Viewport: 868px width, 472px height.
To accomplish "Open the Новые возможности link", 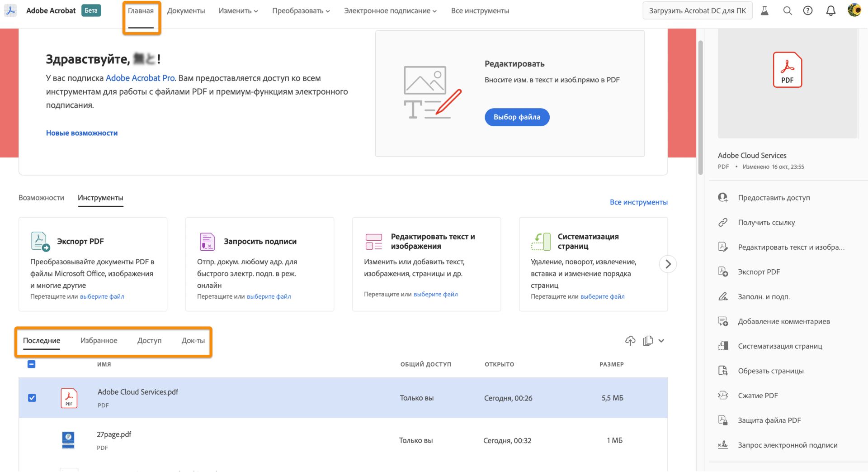I will 82,133.
